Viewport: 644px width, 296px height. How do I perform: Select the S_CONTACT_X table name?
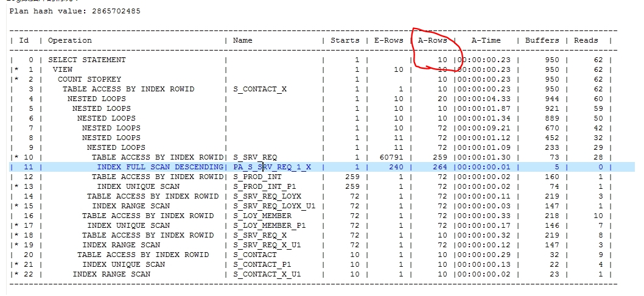260,89
